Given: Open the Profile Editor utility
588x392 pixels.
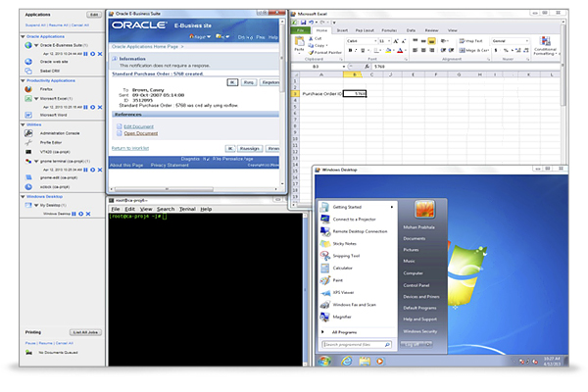Looking at the screenshot, I should [51, 142].
